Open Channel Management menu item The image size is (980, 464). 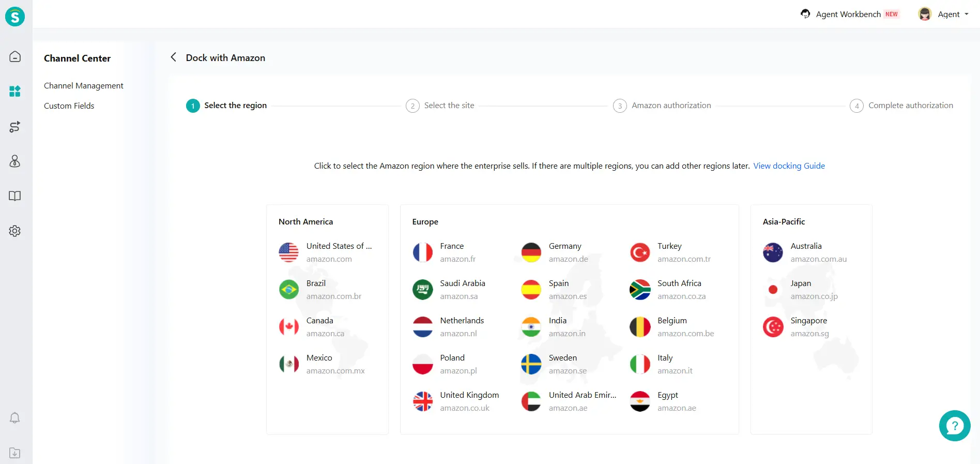pos(84,85)
